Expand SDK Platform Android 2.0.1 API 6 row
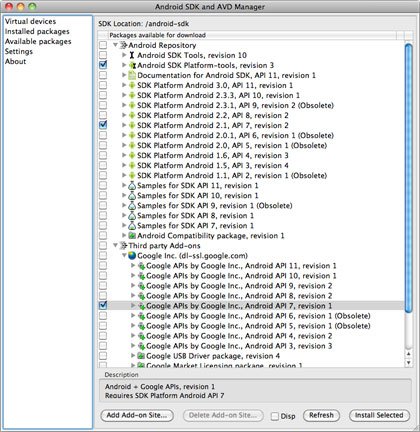Viewport: 420px width, 432px height. click(124, 135)
